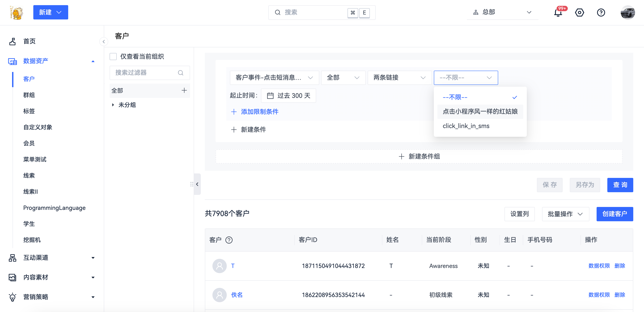Click the 营销策略 lightbulb icon
644x312 pixels.
pyautogui.click(x=13, y=297)
